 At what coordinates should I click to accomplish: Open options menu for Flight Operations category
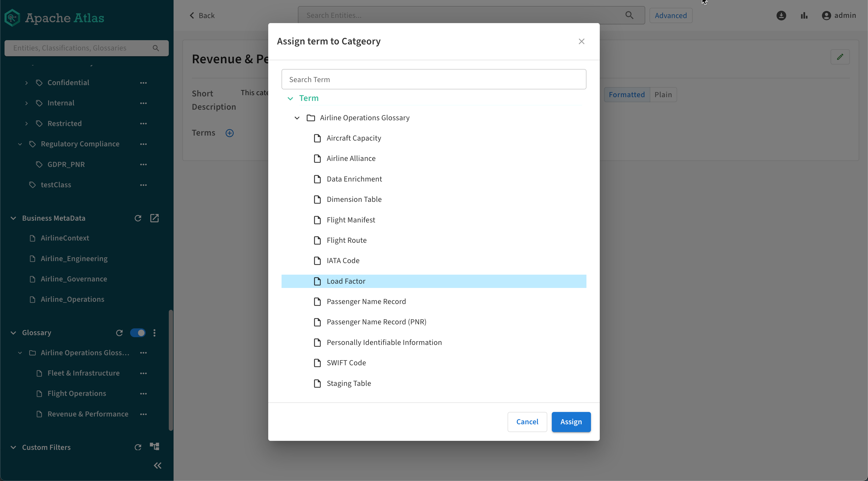click(x=144, y=393)
